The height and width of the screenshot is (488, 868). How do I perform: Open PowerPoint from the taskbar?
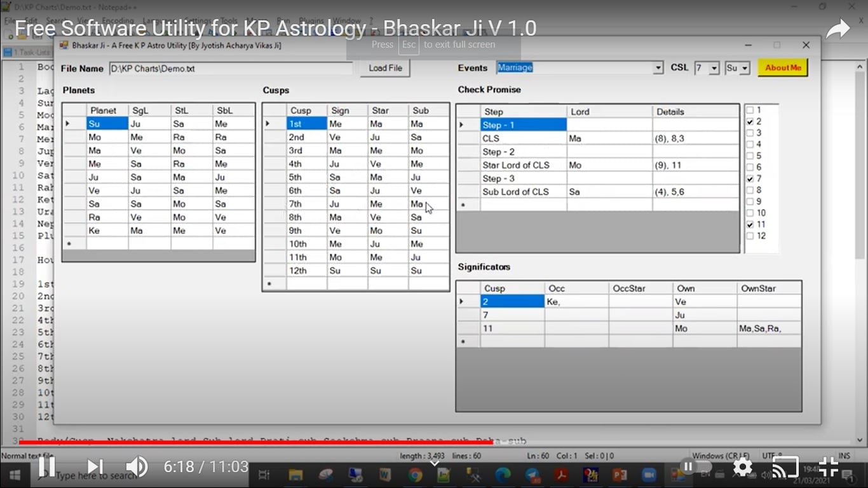pyautogui.click(x=620, y=475)
